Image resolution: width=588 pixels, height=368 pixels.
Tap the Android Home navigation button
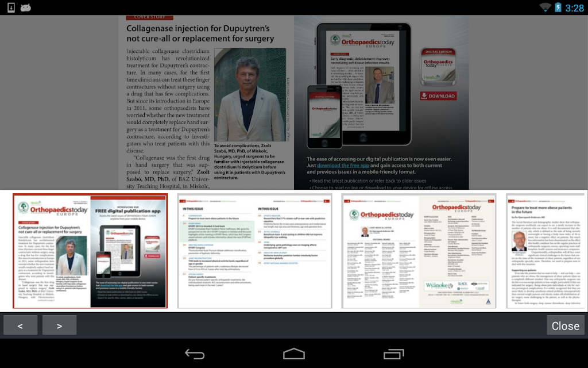tap(294, 354)
